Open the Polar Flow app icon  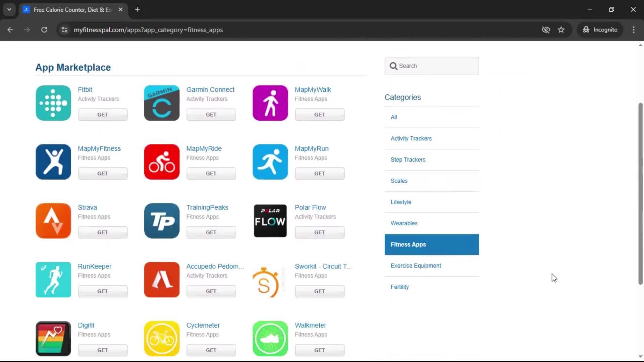(270, 221)
